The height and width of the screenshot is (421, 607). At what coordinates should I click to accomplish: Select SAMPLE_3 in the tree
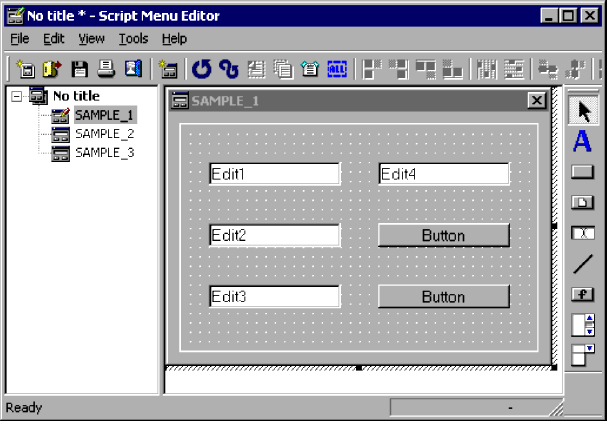[105, 152]
